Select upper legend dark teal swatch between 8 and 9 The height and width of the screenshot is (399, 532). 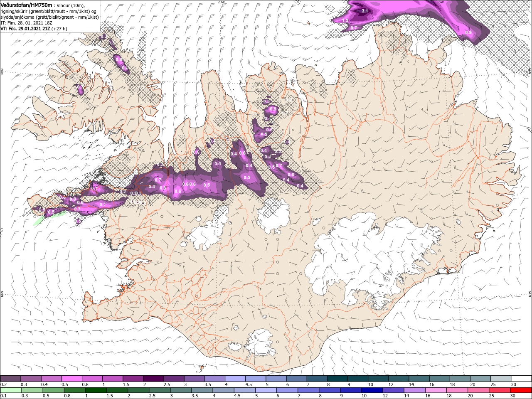[x=337, y=379]
